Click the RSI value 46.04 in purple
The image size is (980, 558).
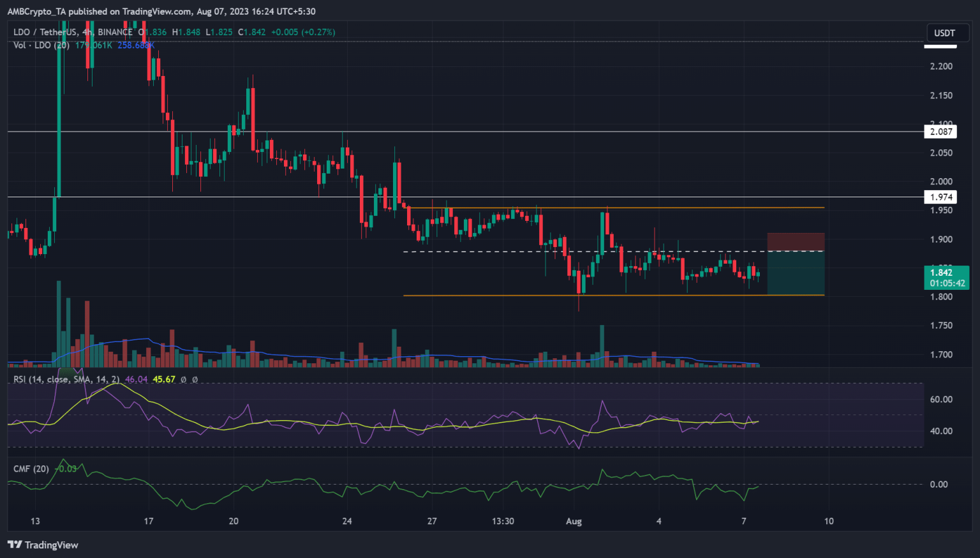(x=136, y=379)
